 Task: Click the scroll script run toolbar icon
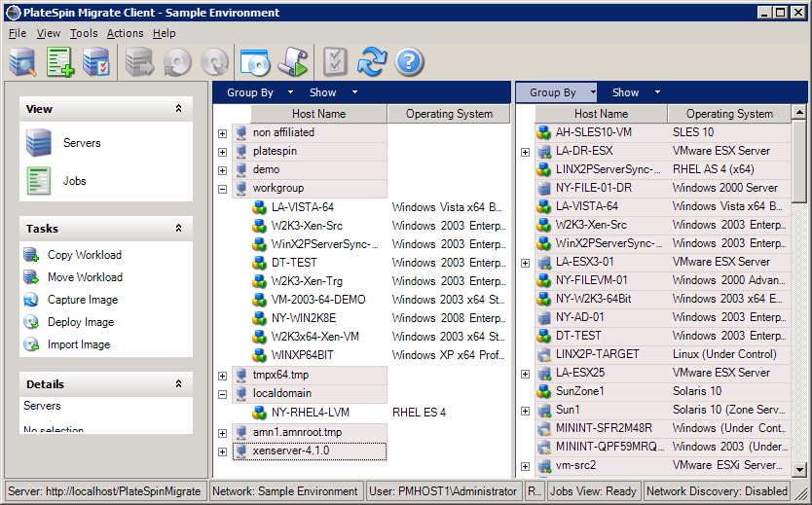[293, 62]
